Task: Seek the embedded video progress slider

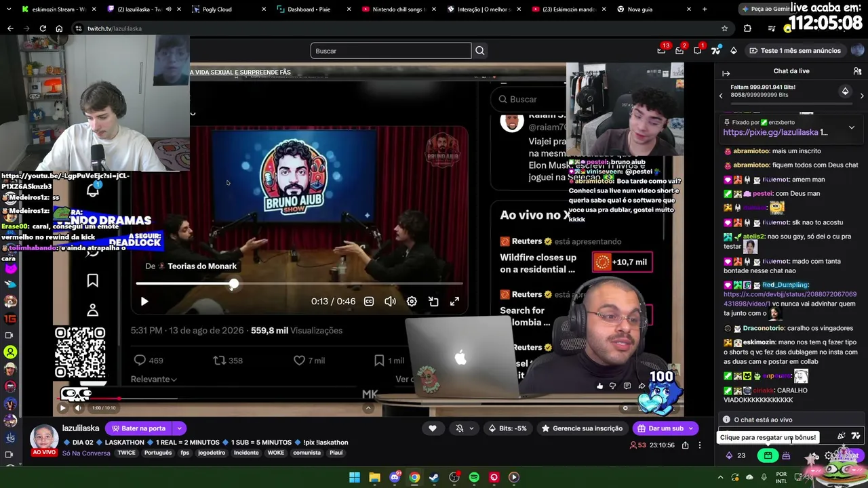Action: pos(298,284)
